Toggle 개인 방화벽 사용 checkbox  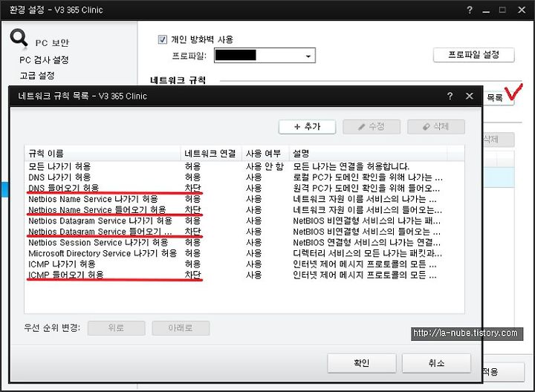tap(163, 39)
